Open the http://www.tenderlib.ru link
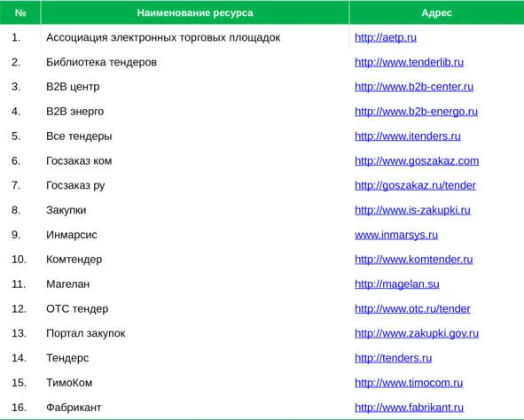The height and width of the screenshot is (420, 524). [x=409, y=62]
